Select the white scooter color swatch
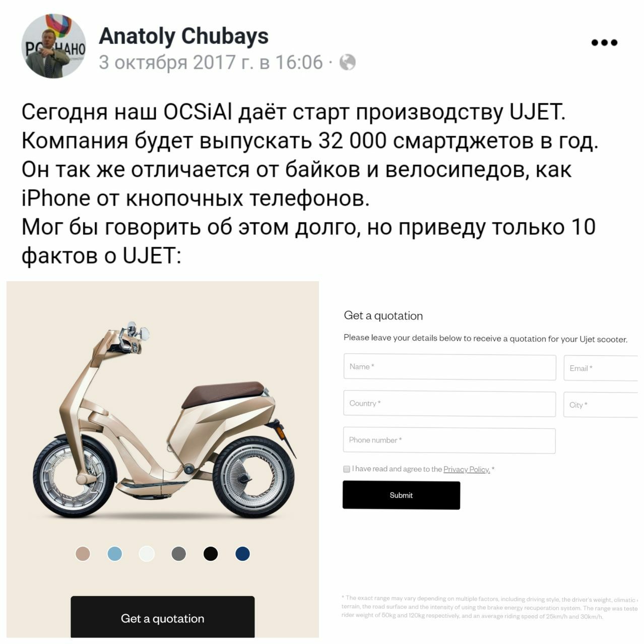 click(x=147, y=554)
